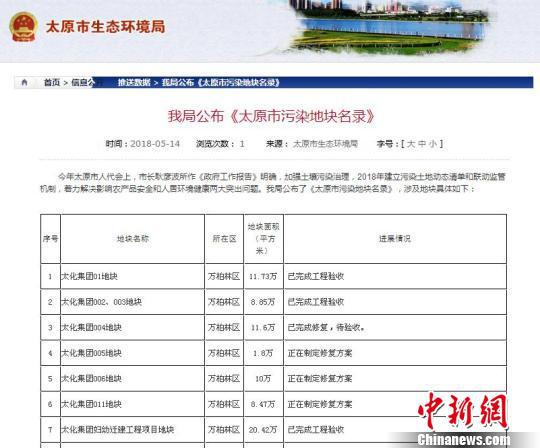Click area value 20.42万
The width and height of the screenshot is (540, 448).
click(x=263, y=429)
